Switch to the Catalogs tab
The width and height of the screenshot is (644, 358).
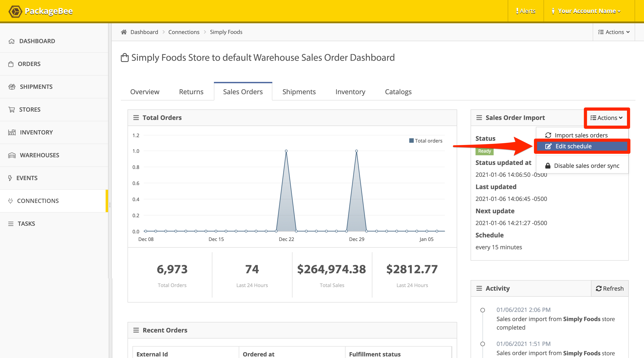click(398, 92)
